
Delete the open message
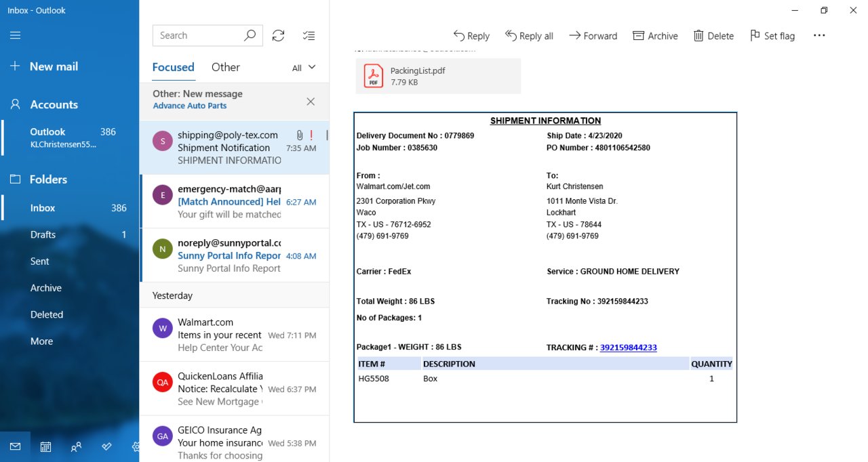(x=713, y=36)
